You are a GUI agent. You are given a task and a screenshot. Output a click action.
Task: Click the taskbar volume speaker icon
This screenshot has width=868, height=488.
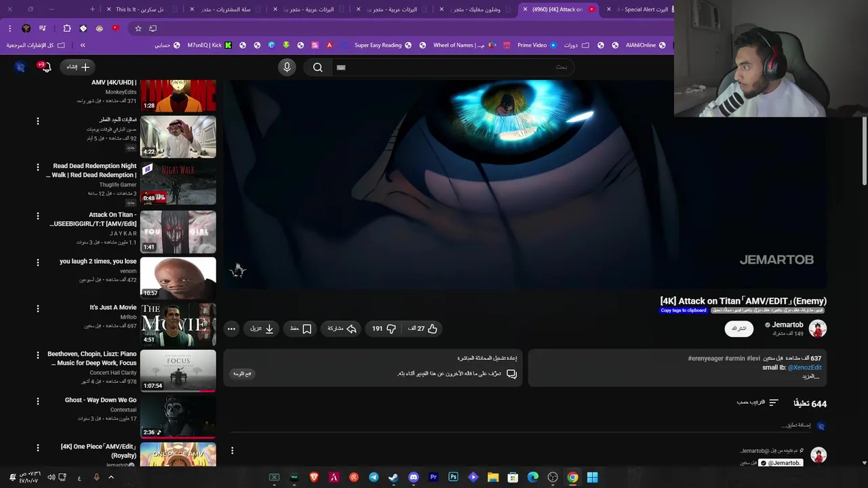52,477
